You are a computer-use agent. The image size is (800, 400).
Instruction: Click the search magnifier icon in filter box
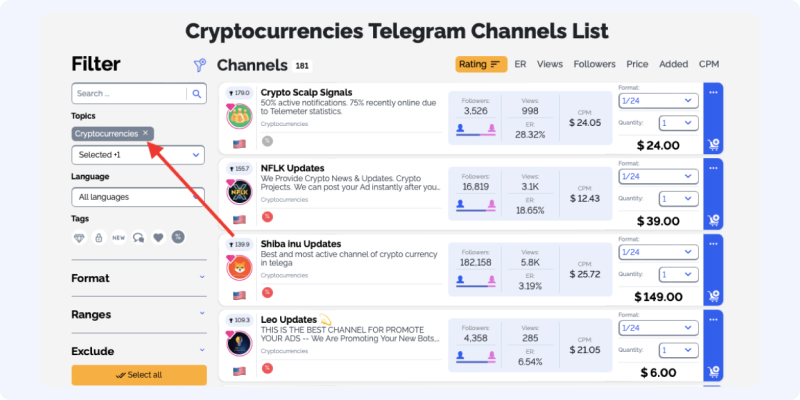click(x=196, y=93)
